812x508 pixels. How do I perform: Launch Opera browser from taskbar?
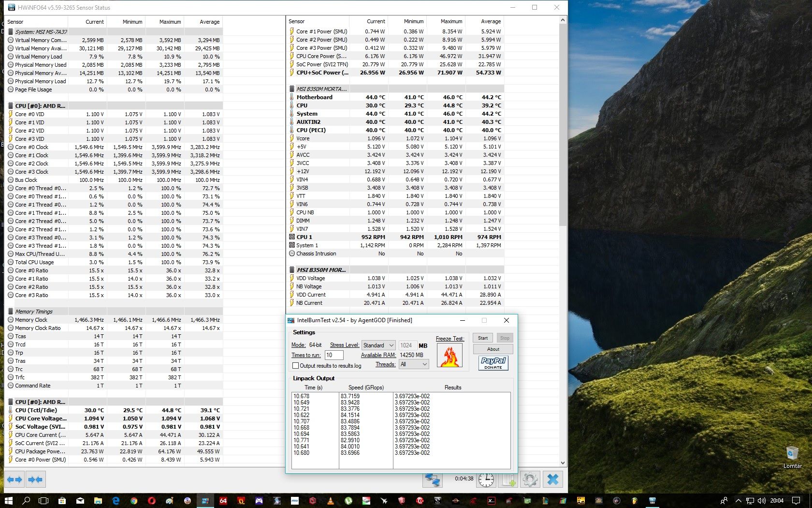click(x=151, y=501)
